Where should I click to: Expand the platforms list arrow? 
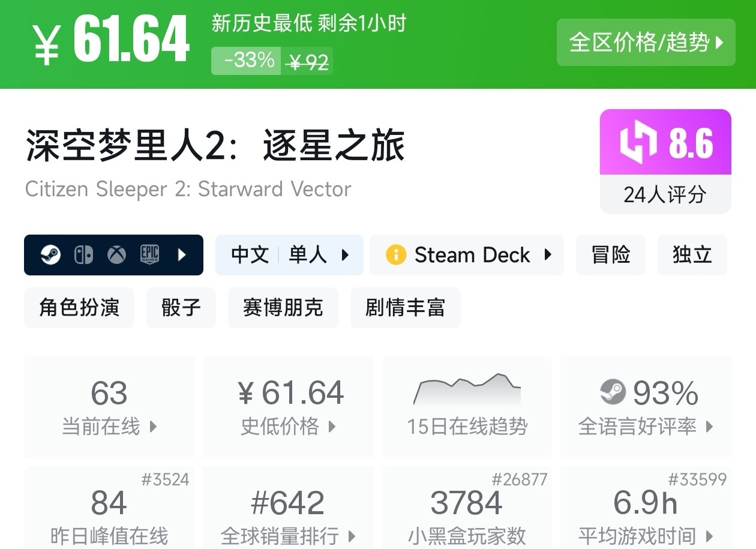tap(182, 255)
